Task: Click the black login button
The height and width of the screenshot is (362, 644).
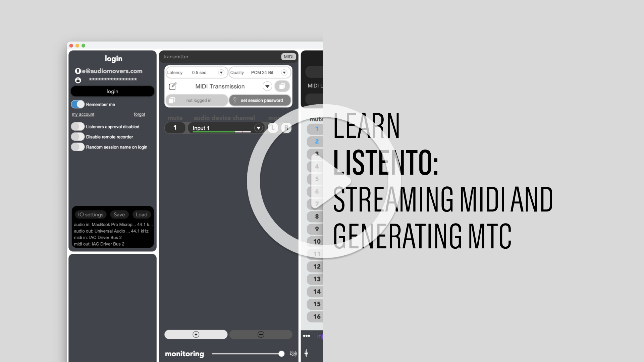Action: pyautogui.click(x=112, y=91)
